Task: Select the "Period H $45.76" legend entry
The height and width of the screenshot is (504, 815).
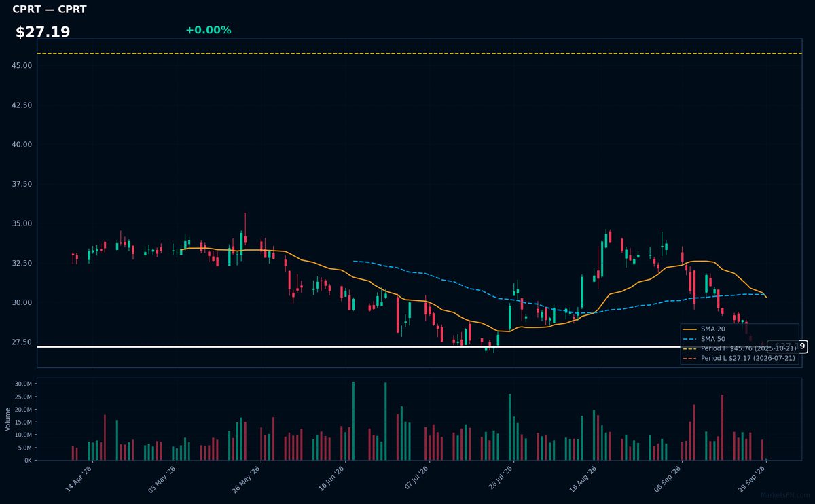Action: [740, 348]
